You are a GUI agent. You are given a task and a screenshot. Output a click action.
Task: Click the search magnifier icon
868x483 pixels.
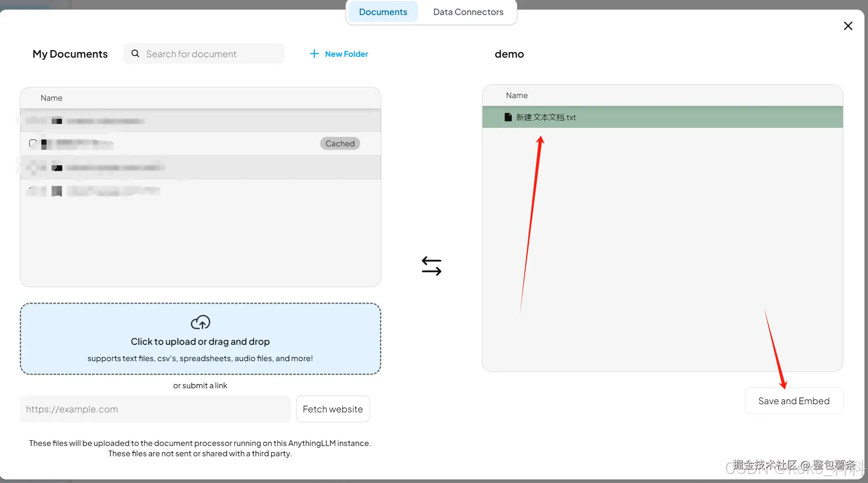135,53
